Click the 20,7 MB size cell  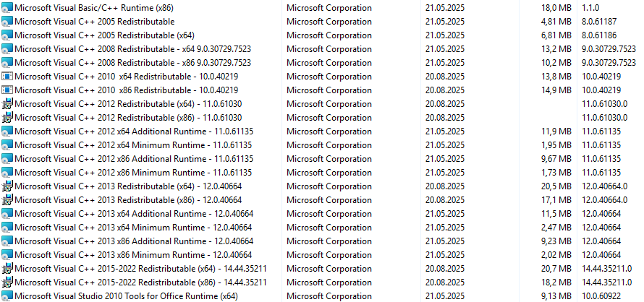[556, 269]
